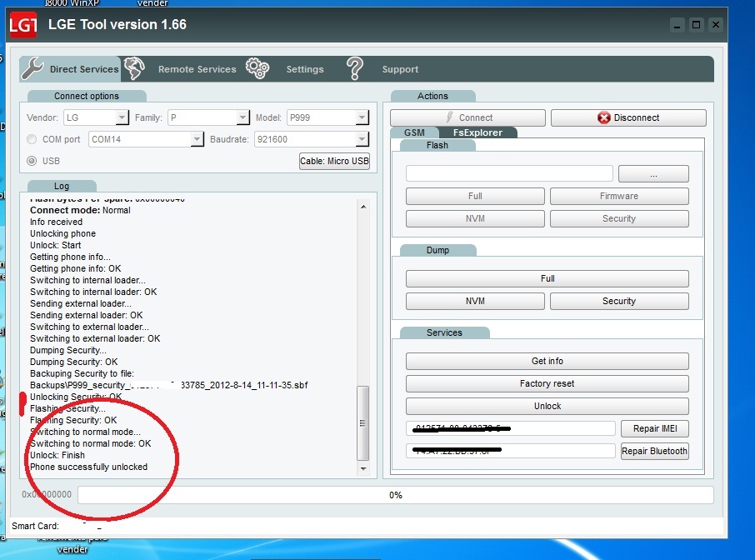This screenshot has width=755, height=560.
Task: Click the 'Smart Card:' status label
Action: [35, 526]
